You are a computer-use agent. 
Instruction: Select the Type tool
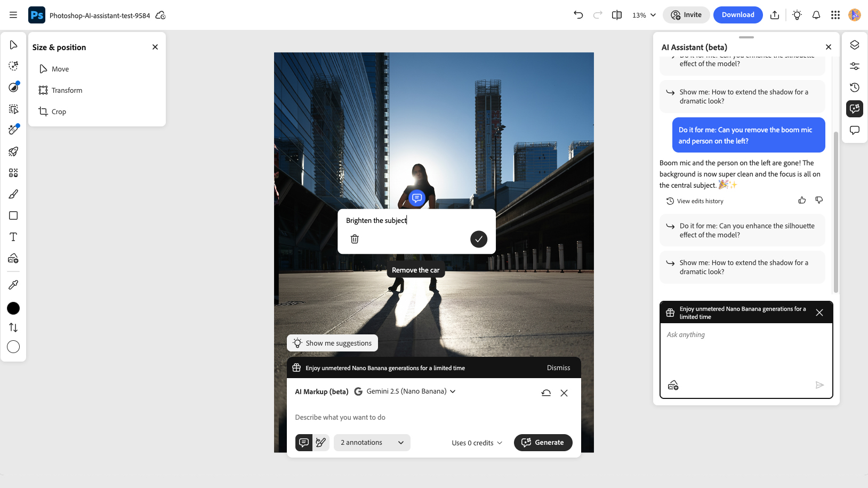tap(13, 236)
